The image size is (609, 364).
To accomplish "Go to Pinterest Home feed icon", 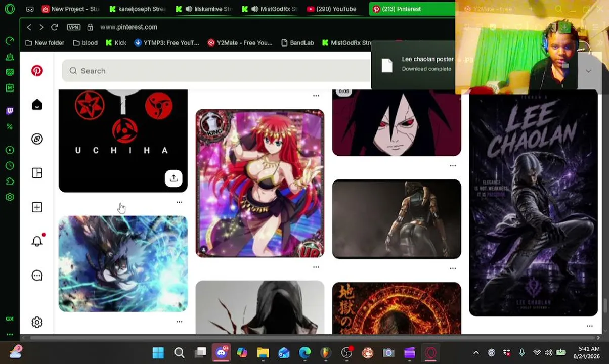I will point(37,105).
